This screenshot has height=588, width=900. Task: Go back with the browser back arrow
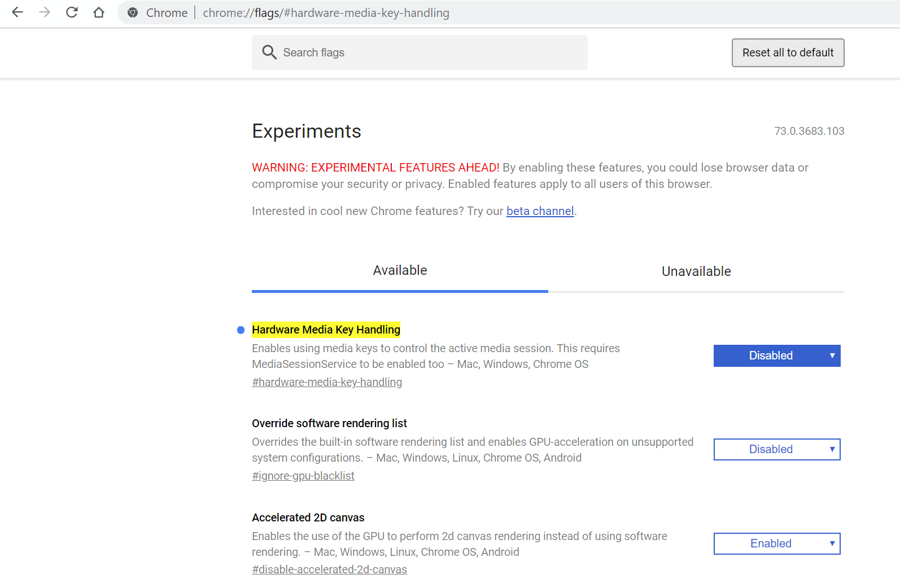pyautogui.click(x=18, y=12)
